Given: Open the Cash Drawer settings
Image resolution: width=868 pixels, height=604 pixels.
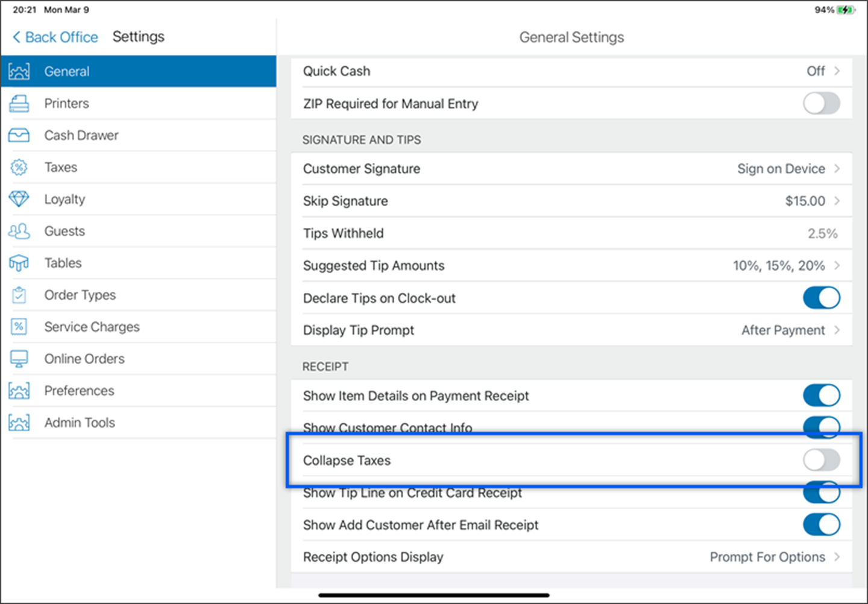Looking at the screenshot, I should tap(139, 135).
